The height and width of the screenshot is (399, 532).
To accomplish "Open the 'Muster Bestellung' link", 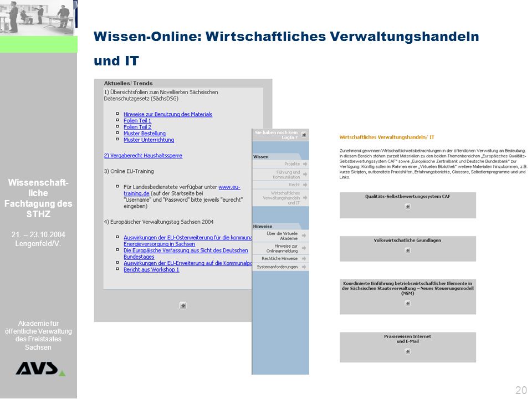I will (145, 134).
